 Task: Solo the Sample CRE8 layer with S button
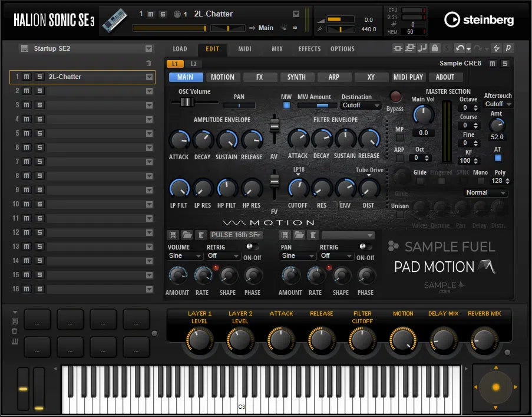tap(505, 64)
